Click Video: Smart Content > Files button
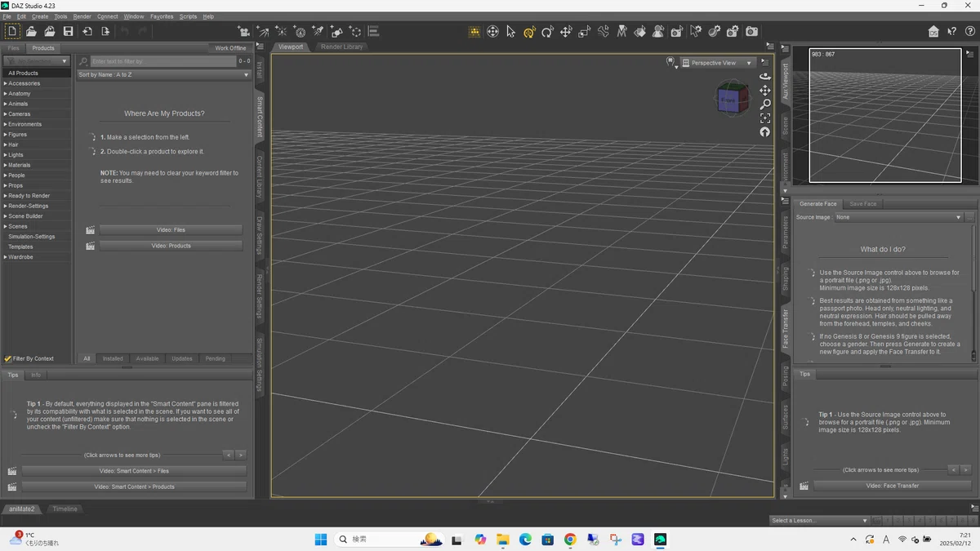This screenshot has width=980, height=551. [134, 471]
